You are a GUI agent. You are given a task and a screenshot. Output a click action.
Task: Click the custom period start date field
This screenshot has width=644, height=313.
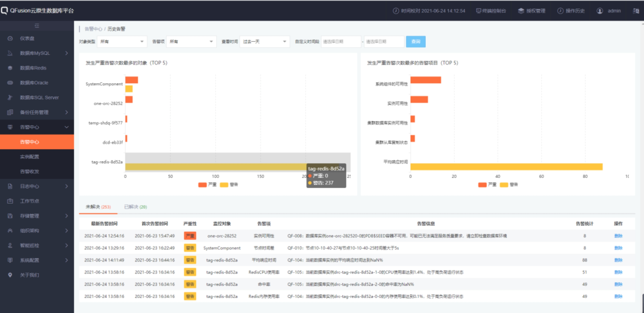341,41
